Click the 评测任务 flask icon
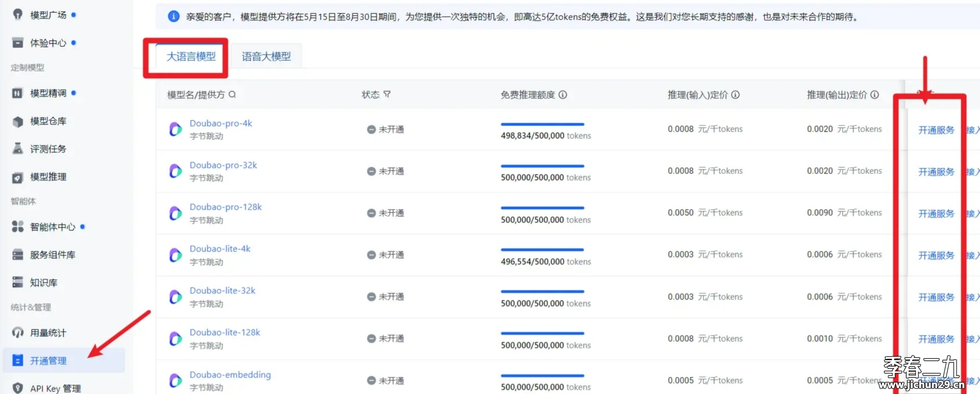 tap(18, 148)
